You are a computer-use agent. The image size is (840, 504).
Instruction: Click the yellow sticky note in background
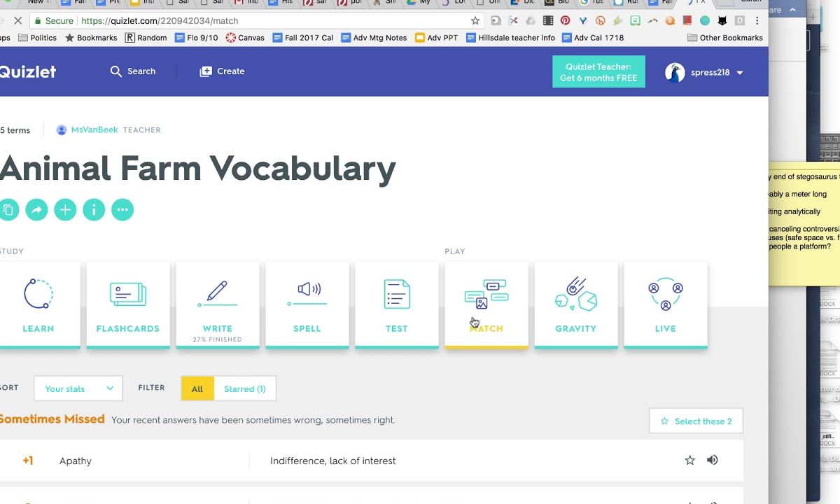point(804,225)
